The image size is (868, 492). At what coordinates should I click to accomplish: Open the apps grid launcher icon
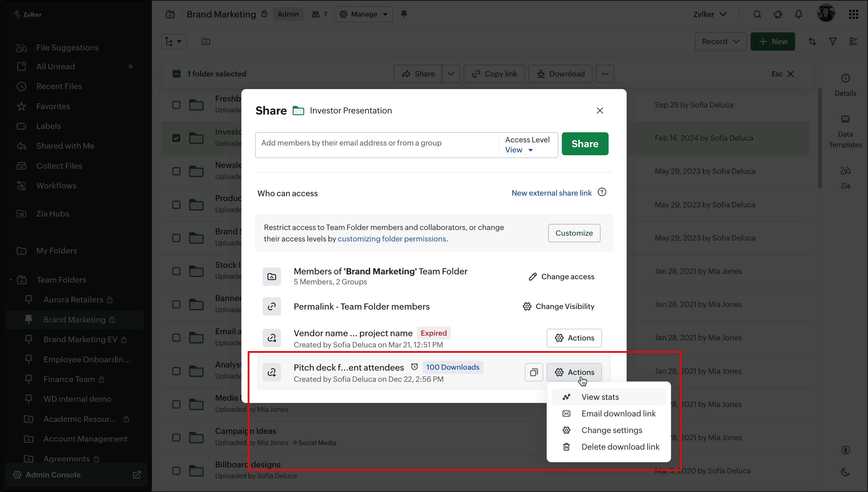coord(853,14)
